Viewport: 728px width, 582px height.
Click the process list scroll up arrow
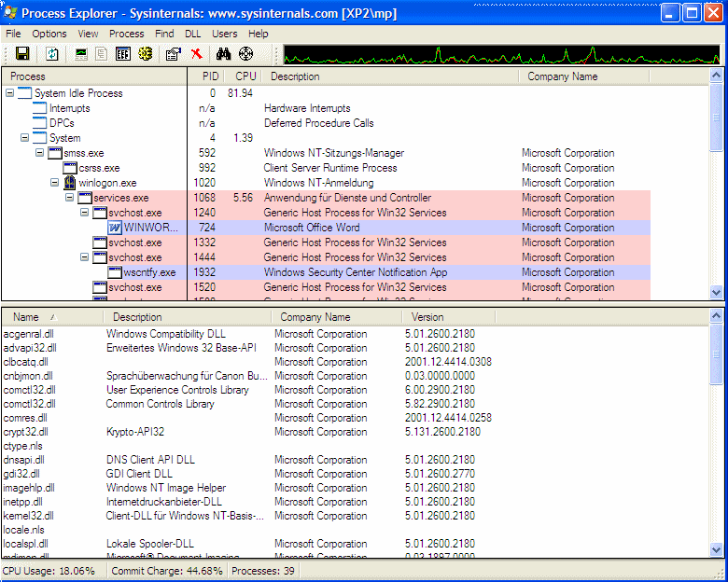pyautogui.click(x=716, y=75)
